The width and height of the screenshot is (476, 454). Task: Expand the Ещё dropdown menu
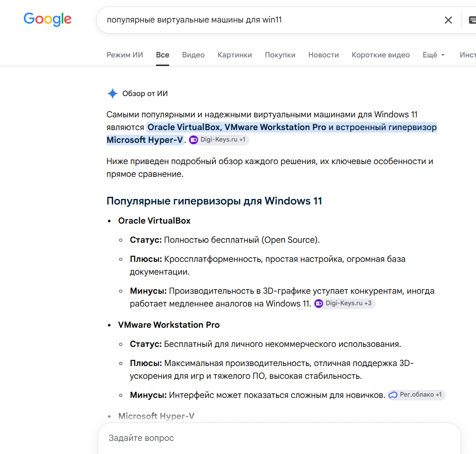click(x=433, y=55)
